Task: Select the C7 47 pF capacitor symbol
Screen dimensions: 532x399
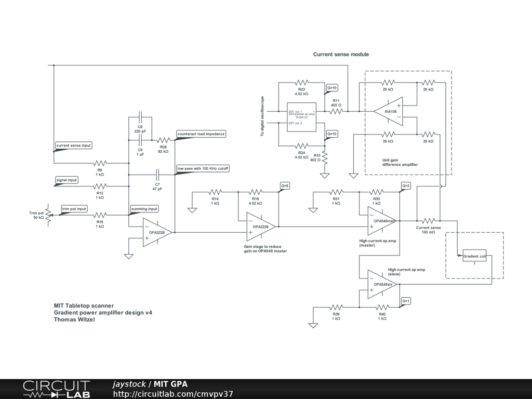Action: pos(157,175)
